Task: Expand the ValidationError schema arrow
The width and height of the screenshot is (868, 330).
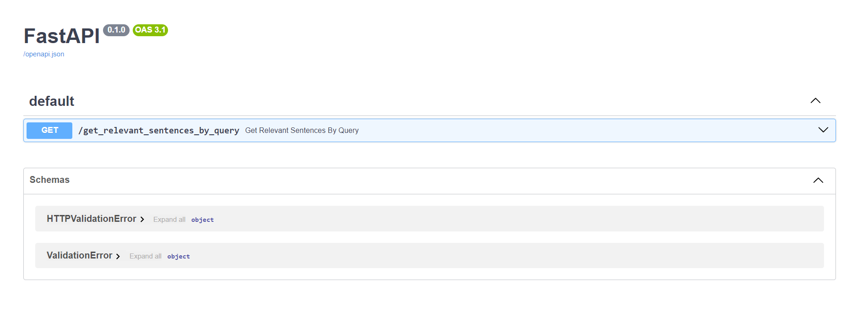Action: pyautogui.click(x=118, y=256)
